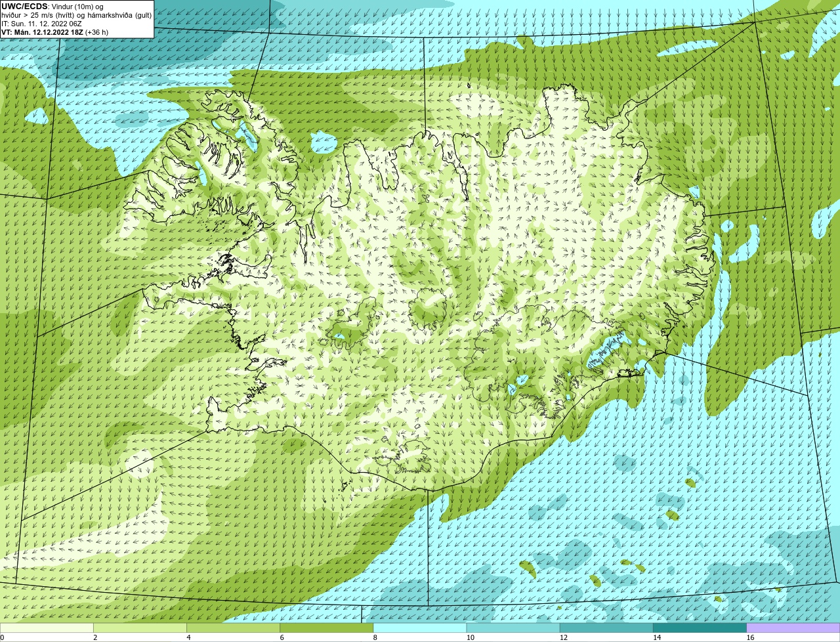Viewport: 840px width, 642px height.
Task: Click the 6–8 m/s olive green legend segment
Action: click(x=327, y=628)
